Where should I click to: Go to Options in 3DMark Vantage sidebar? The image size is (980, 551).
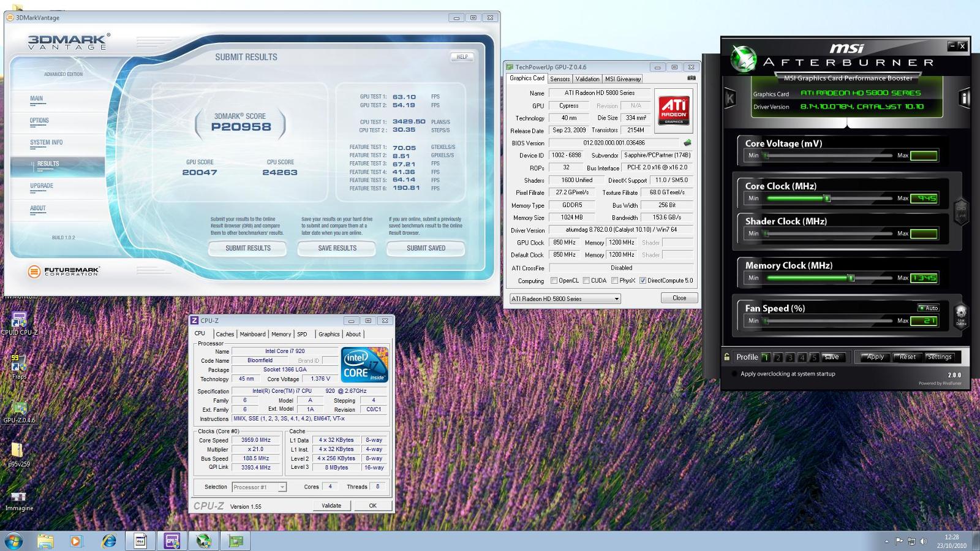(x=39, y=121)
